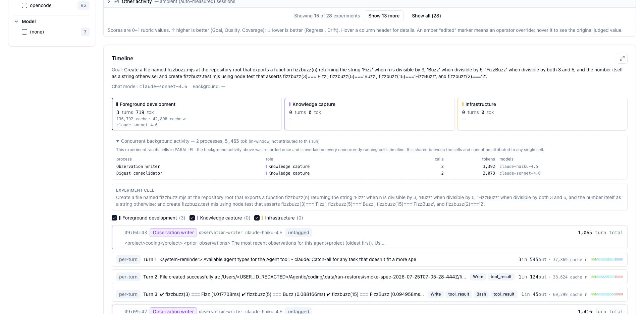Uncheck Infrastructure filter
The width and height of the screenshot is (644, 314).
click(257, 218)
